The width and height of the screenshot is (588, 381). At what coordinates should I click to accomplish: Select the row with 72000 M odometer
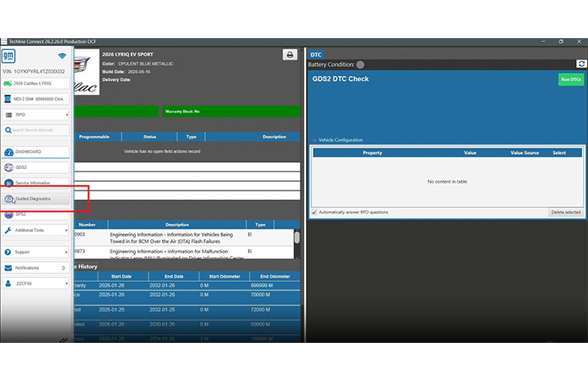pyautogui.click(x=187, y=311)
